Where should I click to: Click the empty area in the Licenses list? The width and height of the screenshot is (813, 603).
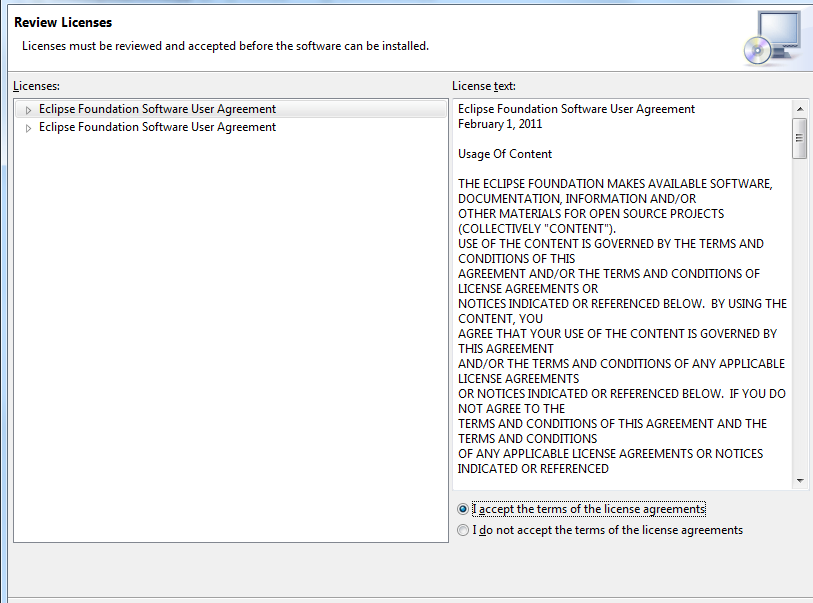click(x=230, y=340)
